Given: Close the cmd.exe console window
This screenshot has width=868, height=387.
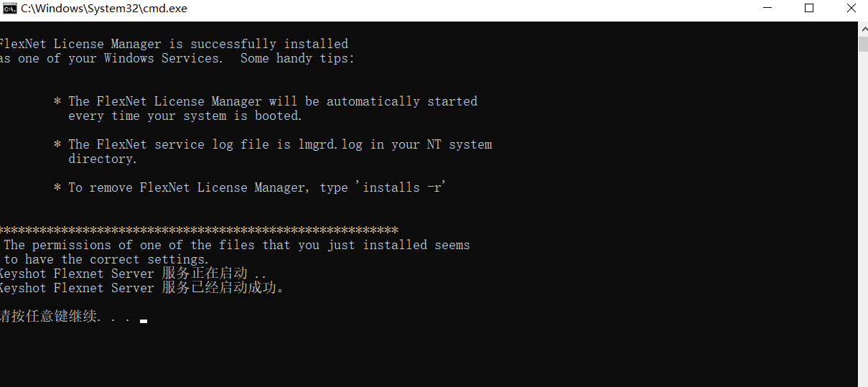Looking at the screenshot, I should [x=850, y=9].
